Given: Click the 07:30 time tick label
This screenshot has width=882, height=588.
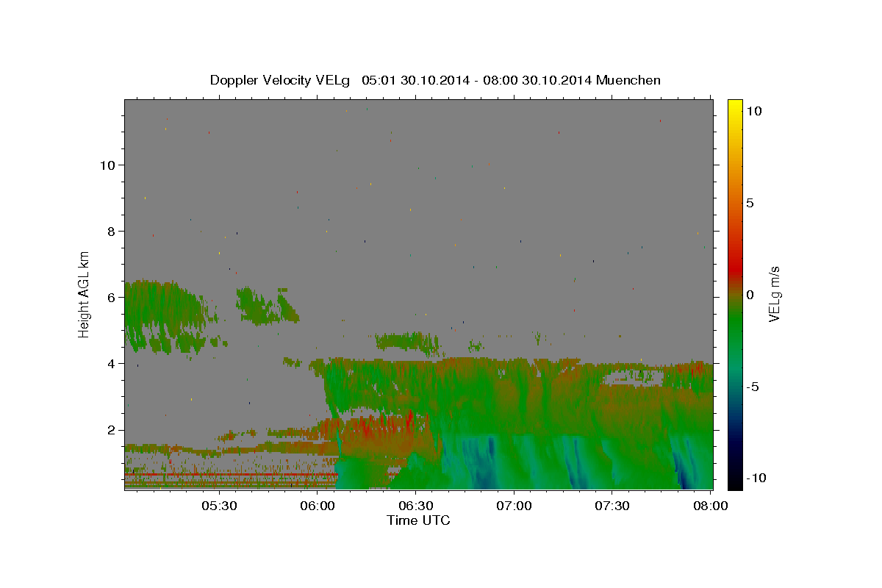Looking at the screenshot, I should pyautogui.click(x=612, y=506).
